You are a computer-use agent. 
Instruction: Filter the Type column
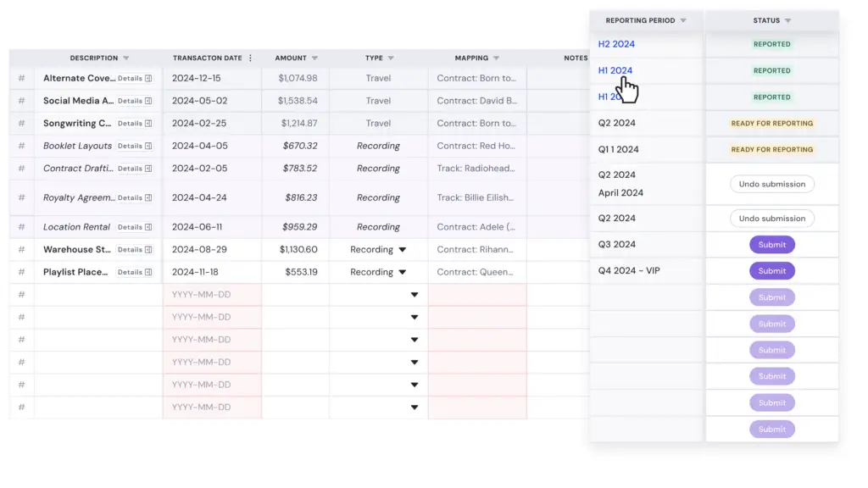pyautogui.click(x=391, y=58)
